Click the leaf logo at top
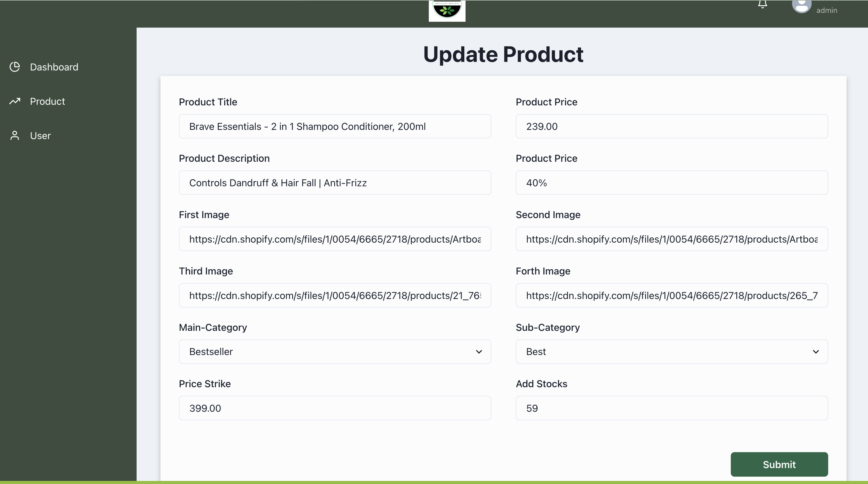The width and height of the screenshot is (868, 484). 447,10
